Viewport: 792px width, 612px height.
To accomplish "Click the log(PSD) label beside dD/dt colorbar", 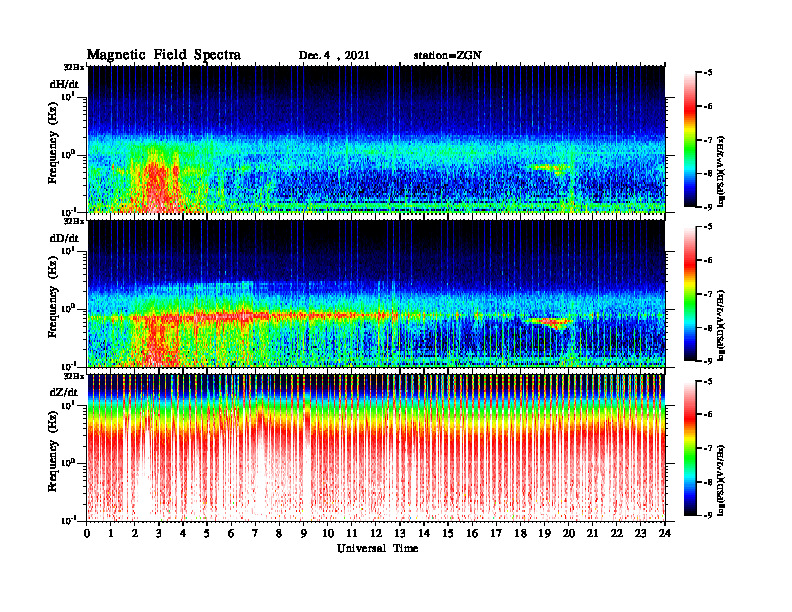I will [721, 325].
